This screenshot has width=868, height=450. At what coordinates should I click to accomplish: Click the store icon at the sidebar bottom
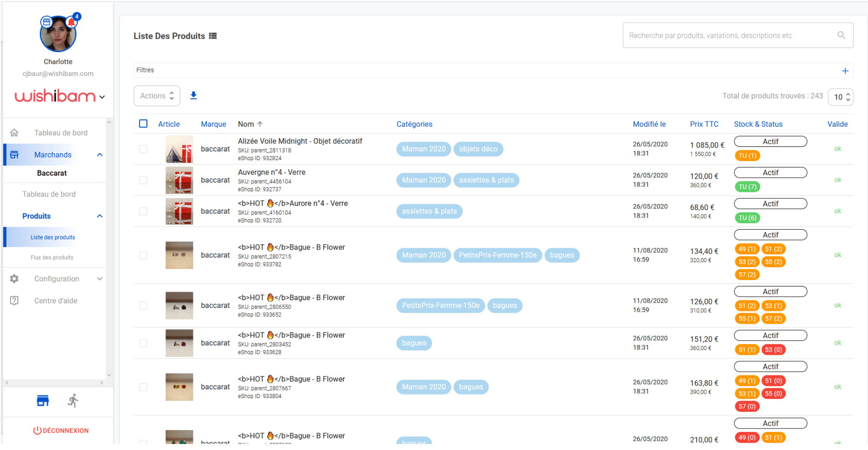43,401
